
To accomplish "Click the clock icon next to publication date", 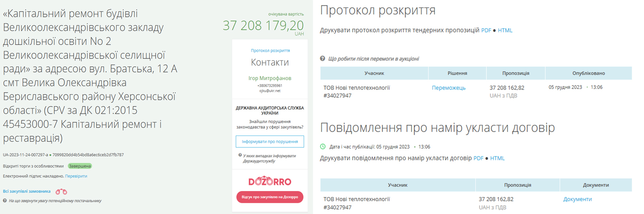I will (x=323, y=147).
